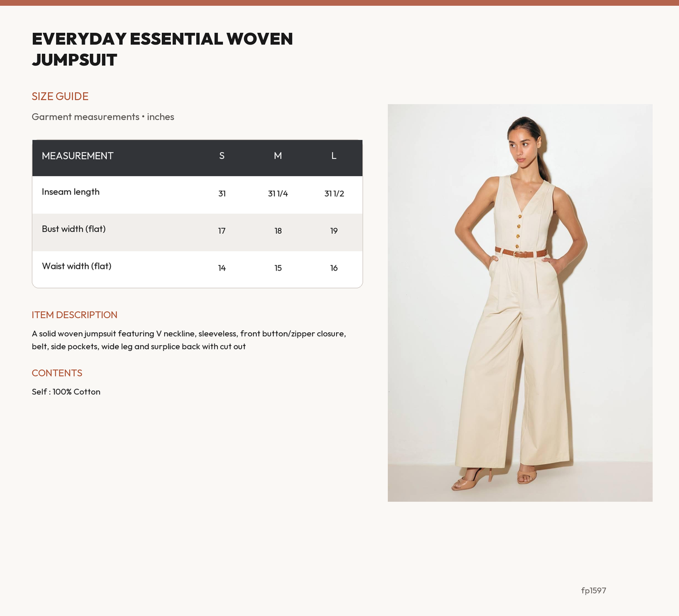Select the 'EVERYDAY ESSENTIAL WOVEN JUMPSUIT' title

pyautogui.click(x=162, y=49)
